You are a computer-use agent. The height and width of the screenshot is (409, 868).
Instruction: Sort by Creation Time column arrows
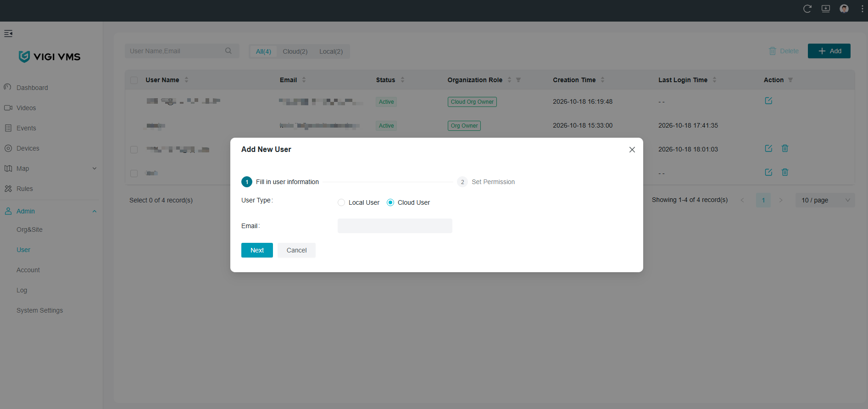pyautogui.click(x=602, y=80)
